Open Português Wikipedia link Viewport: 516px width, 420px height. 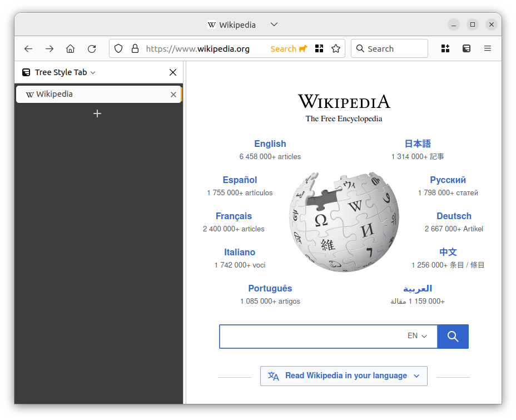tap(270, 289)
